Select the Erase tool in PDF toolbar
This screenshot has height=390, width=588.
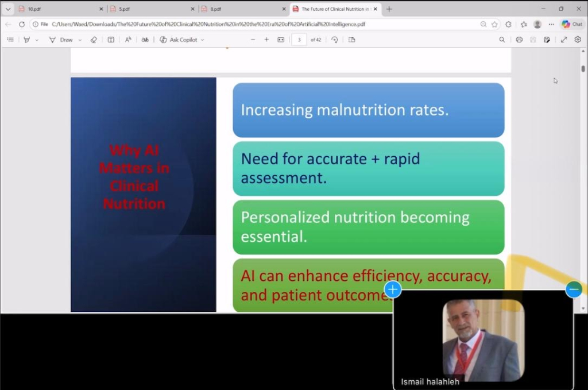pos(94,40)
